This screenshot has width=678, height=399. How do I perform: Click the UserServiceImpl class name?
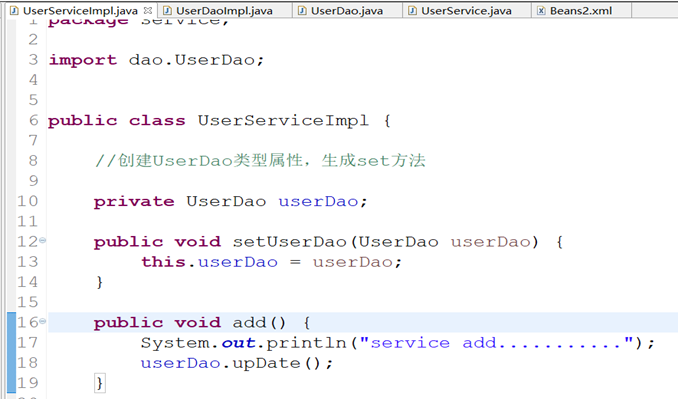(x=283, y=121)
